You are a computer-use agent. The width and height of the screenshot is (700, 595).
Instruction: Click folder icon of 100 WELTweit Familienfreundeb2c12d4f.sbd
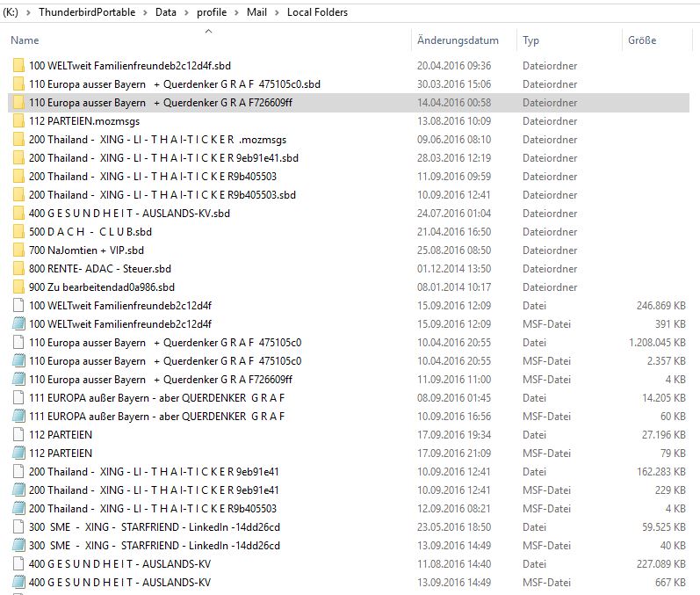[x=18, y=66]
